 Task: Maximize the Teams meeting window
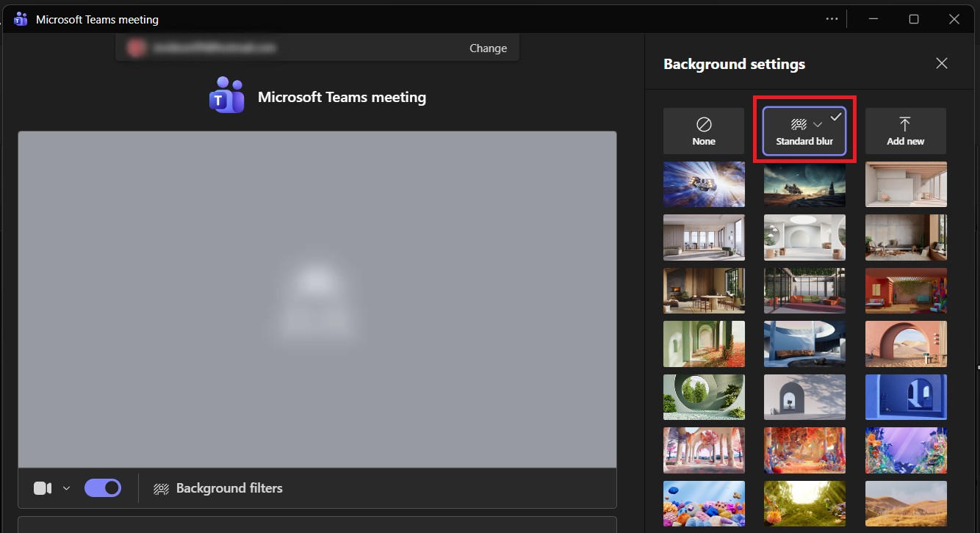point(914,19)
